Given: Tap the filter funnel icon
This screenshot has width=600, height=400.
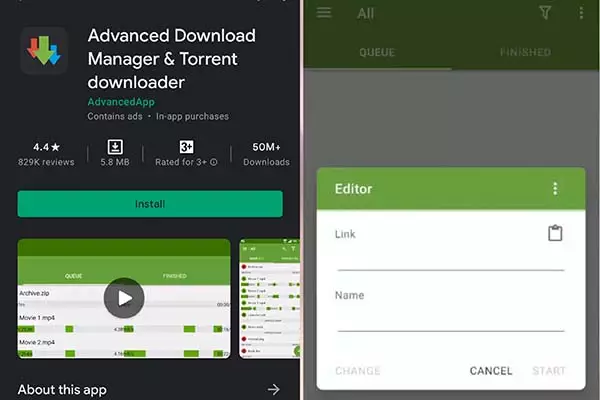Looking at the screenshot, I should [544, 13].
